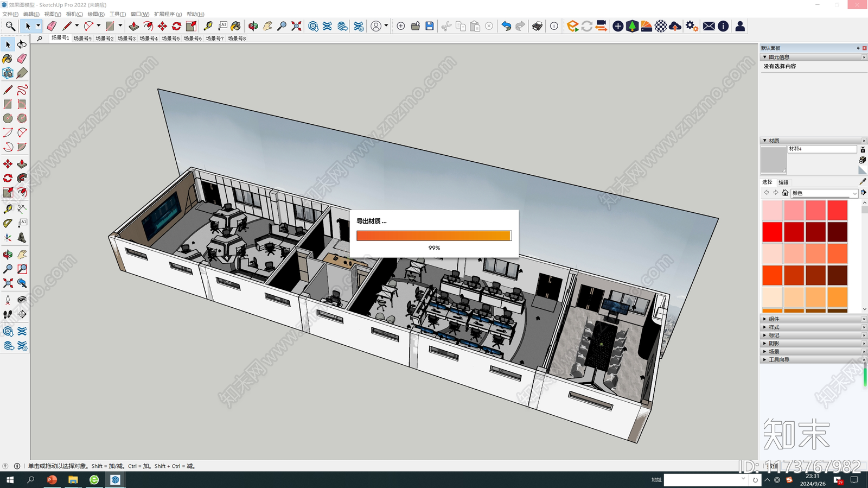The width and height of the screenshot is (868, 488).
Task: Click the material name field 材料4
Action: (x=822, y=149)
